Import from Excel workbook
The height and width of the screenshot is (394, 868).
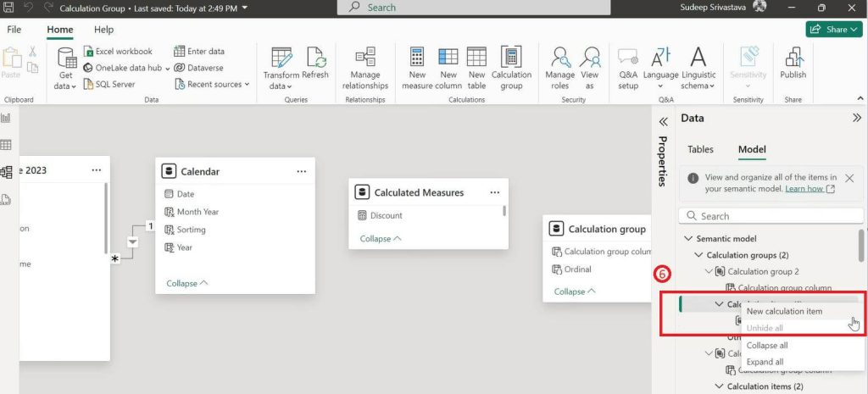click(118, 51)
